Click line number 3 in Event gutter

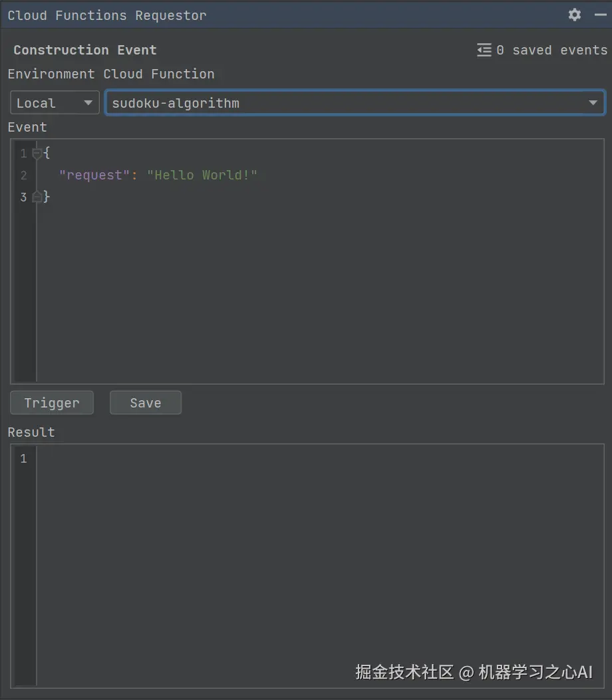coord(23,197)
